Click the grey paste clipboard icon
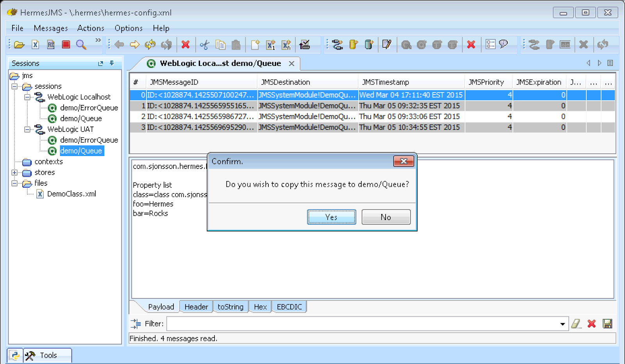Viewport: 625px width, 364px height. pos(236,45)
